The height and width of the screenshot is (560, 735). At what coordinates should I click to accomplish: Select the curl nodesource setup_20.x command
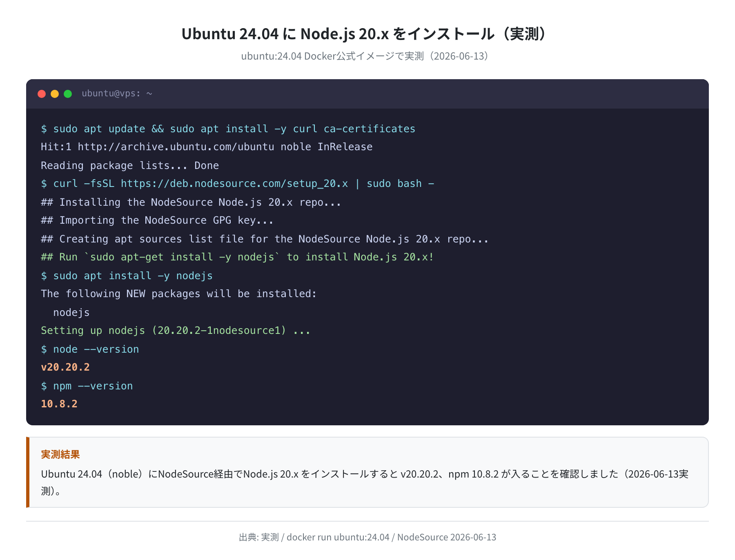click(x=237, y=184)
